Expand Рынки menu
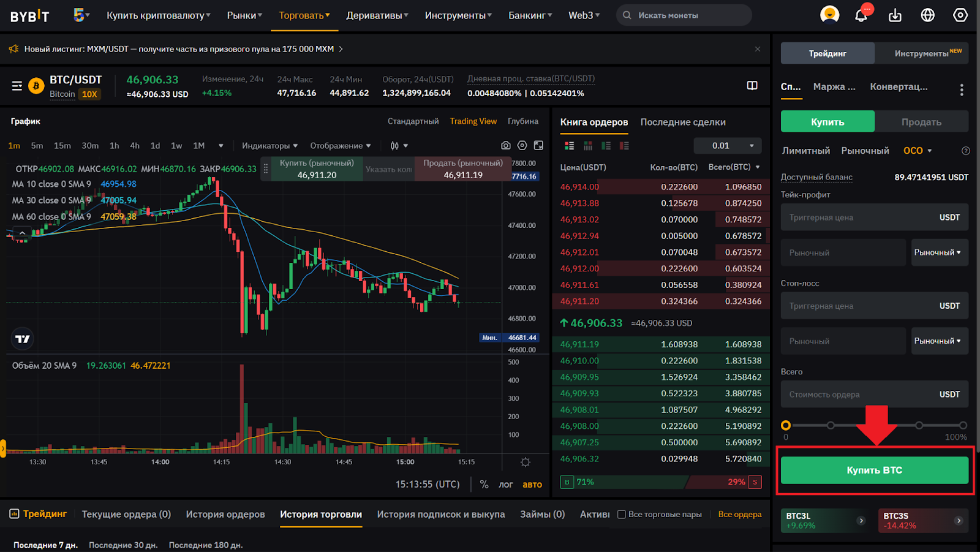The height and width of the screenshot is (552, 980). point(244,15)
